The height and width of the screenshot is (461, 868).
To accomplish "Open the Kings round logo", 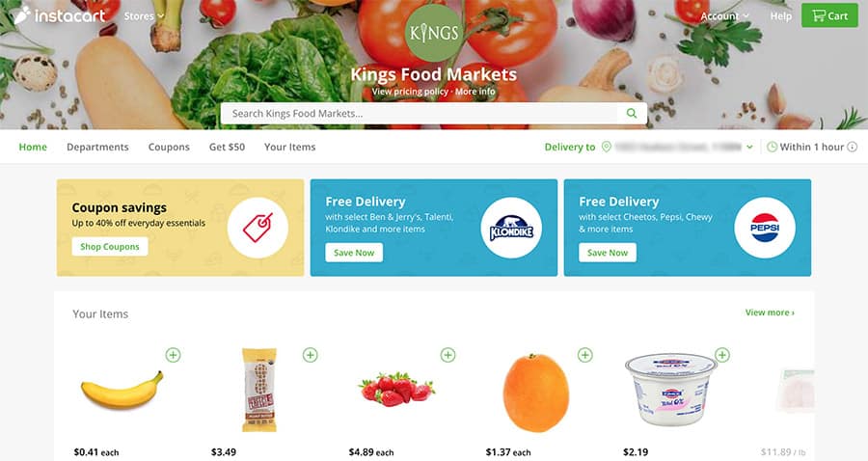I will [x=433, y=33].
